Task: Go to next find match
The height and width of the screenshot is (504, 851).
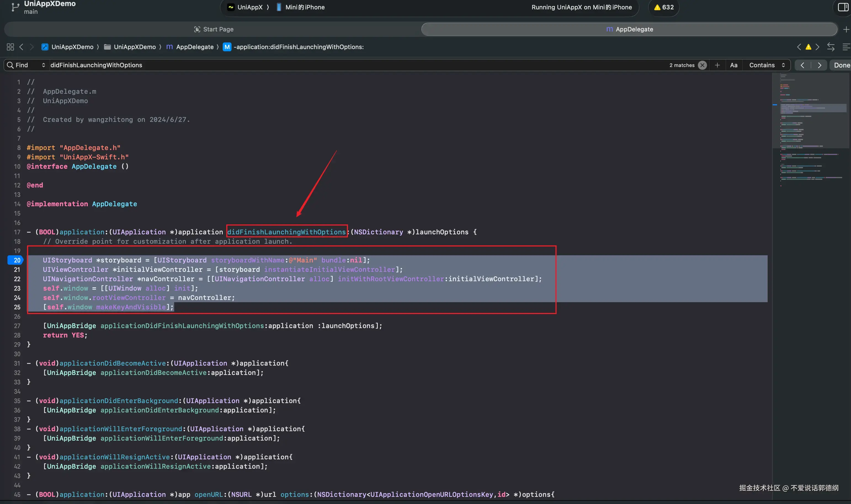Action: click(x=819, y=65)
